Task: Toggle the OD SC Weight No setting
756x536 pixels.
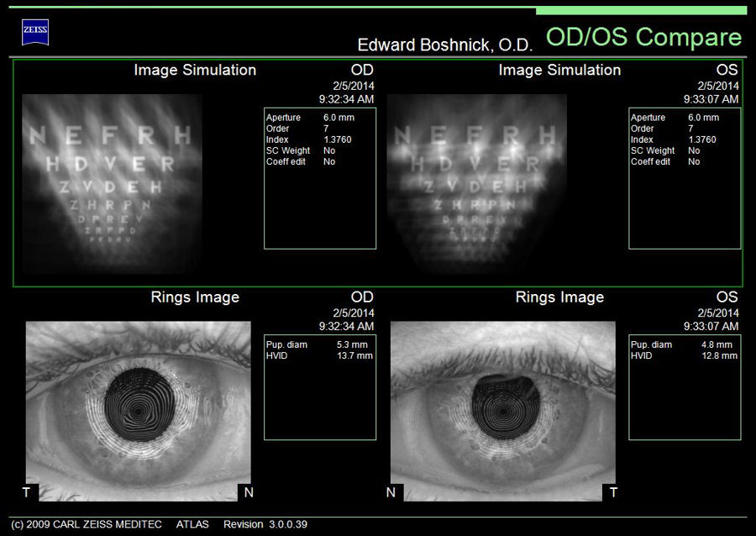Action: pyautogui.click(x=328, y=150)
